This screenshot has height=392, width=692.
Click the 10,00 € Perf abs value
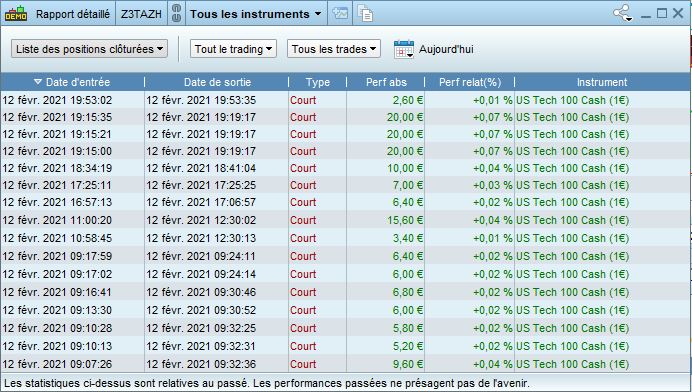tap(405, 168)
